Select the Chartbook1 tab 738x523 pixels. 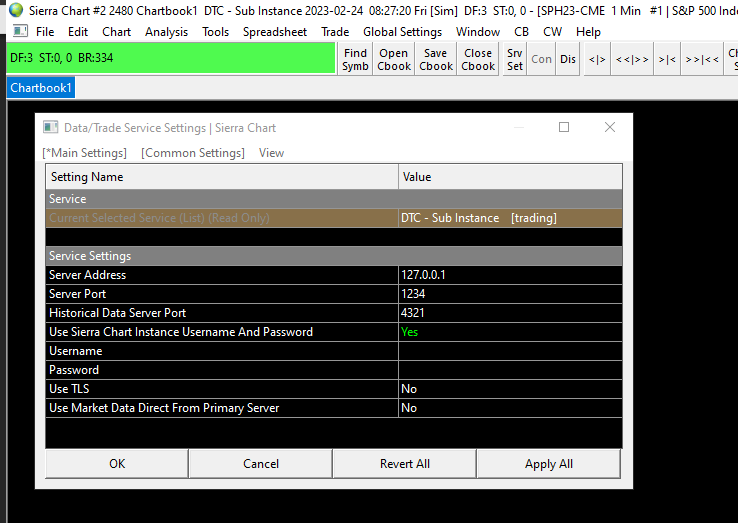tap(41, 88)
